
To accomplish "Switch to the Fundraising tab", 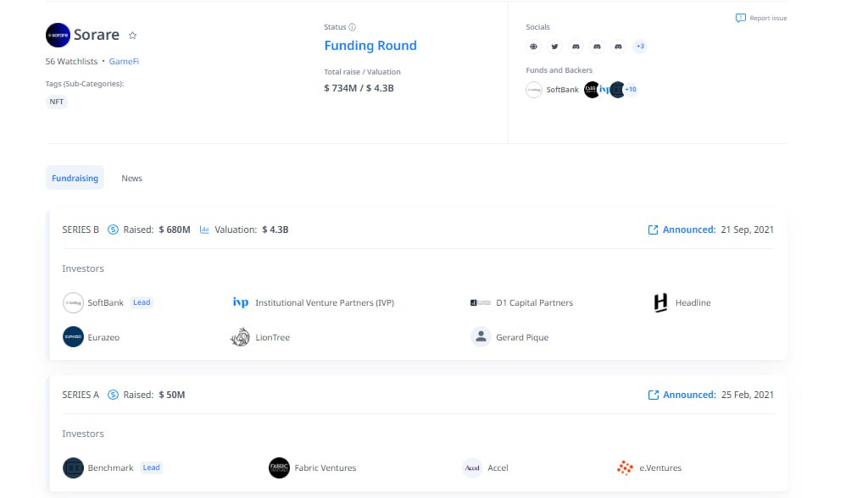I will coord(75,178).
